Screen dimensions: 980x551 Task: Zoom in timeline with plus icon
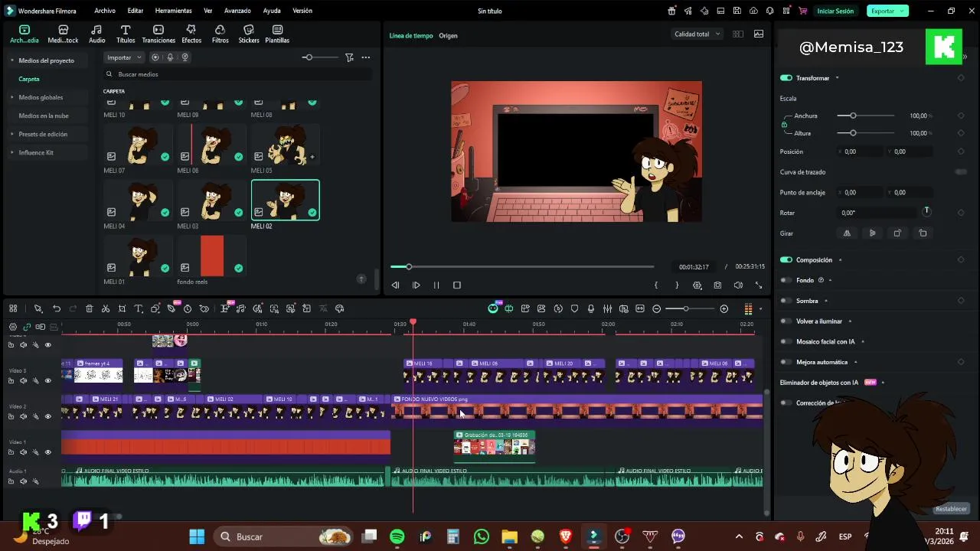pyautogui.click(x=724, y=308)
